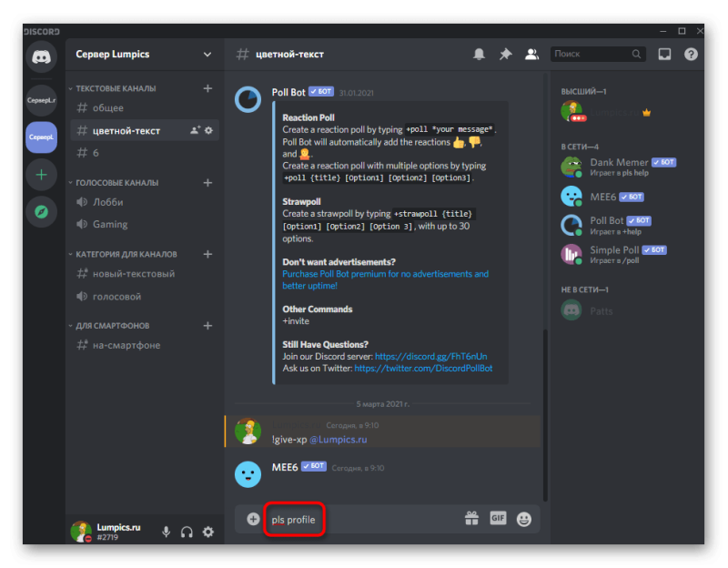Open the explore public servers compass
728x568 pixels.
[x=41, y=212]
